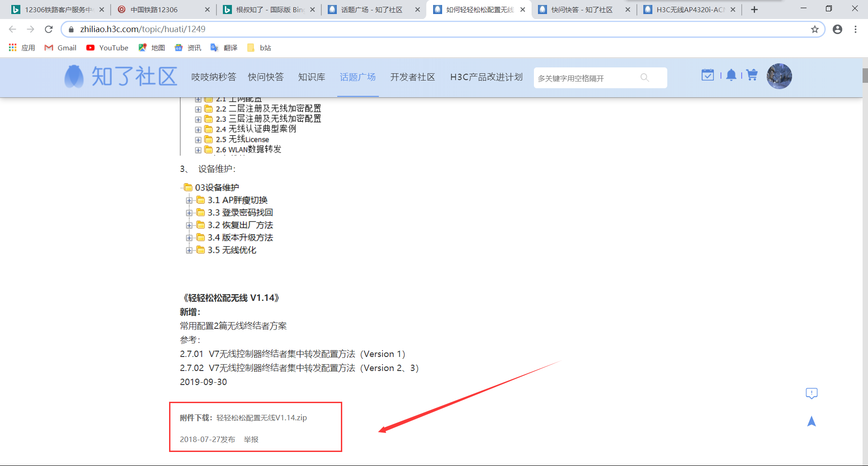Go to 话题广场 menu

click(x=358, y=77)
